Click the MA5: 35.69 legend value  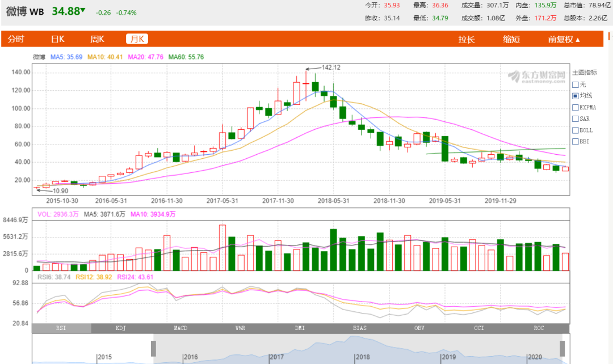pos(66,57)
